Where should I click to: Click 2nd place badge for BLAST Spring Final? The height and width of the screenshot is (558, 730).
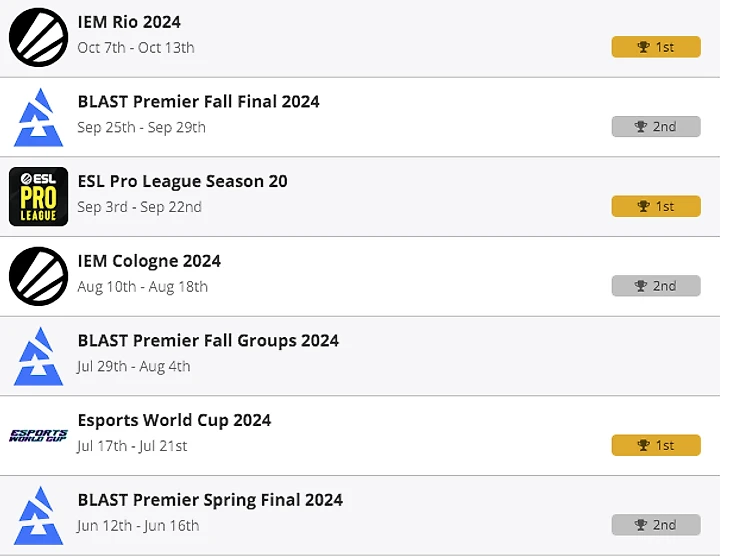click(656, 525)
